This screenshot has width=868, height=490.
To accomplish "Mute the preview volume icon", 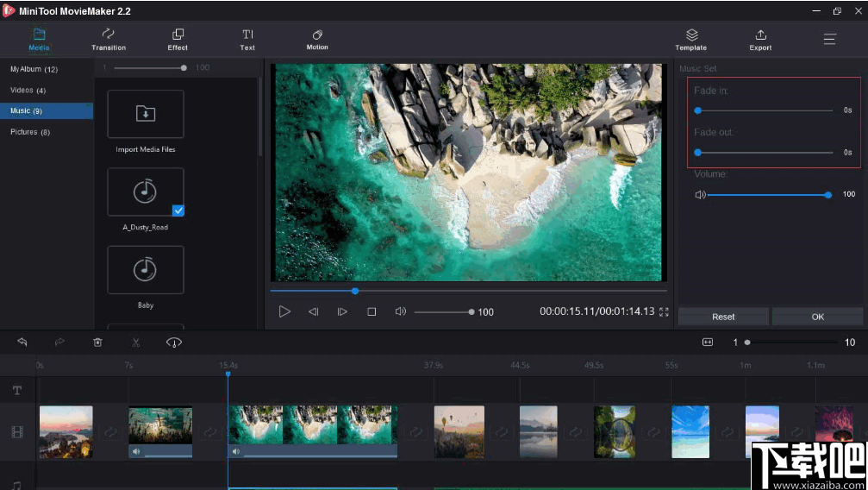I will pos(400,311).
